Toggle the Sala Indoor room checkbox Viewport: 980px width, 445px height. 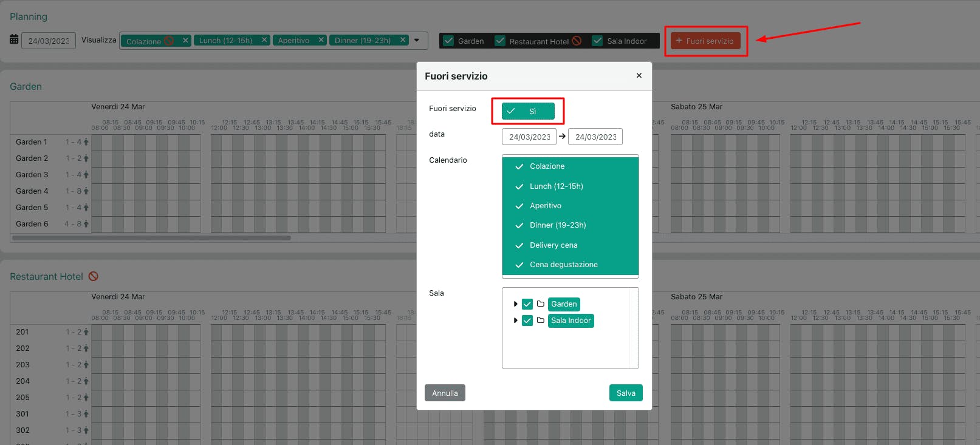click(x=597, y=41)
